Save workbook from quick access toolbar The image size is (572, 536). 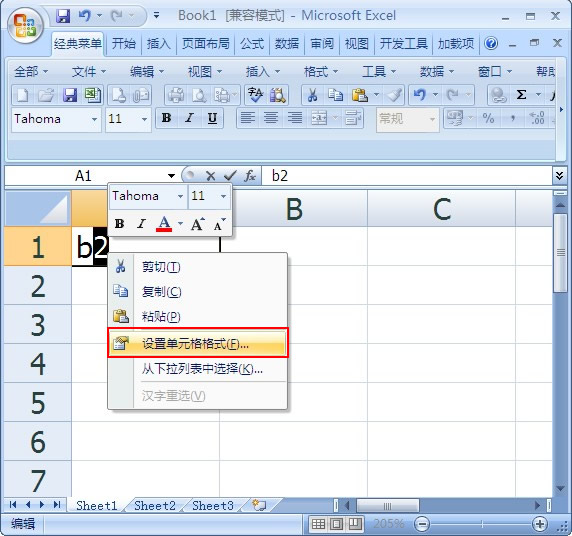pyautogui.click(x=63, y=16)
